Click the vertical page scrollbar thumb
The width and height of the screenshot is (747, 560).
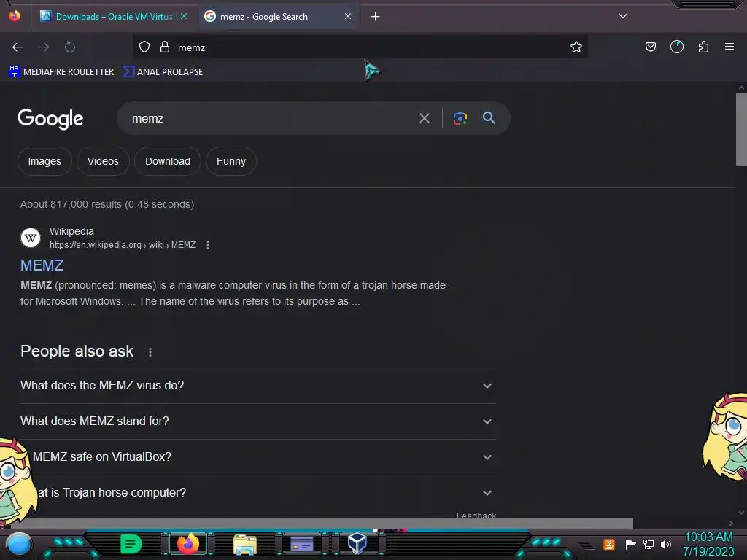point(741,130)
